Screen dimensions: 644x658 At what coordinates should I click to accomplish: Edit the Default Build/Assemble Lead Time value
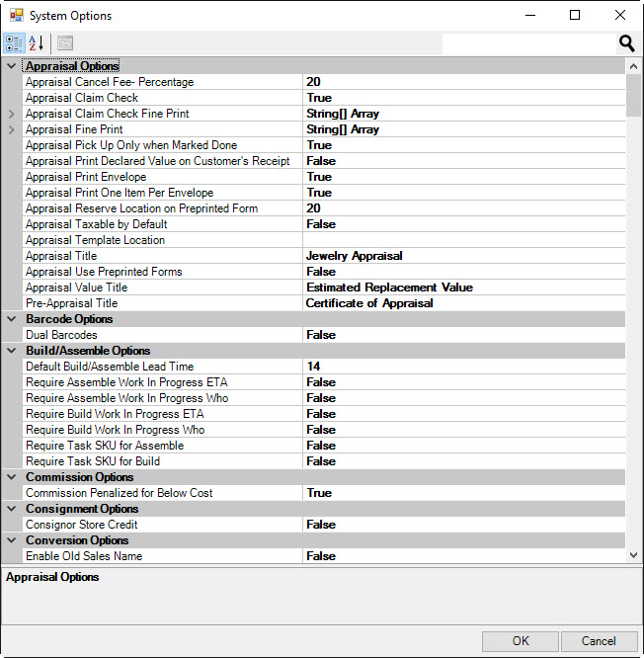(x=462, y=367)
